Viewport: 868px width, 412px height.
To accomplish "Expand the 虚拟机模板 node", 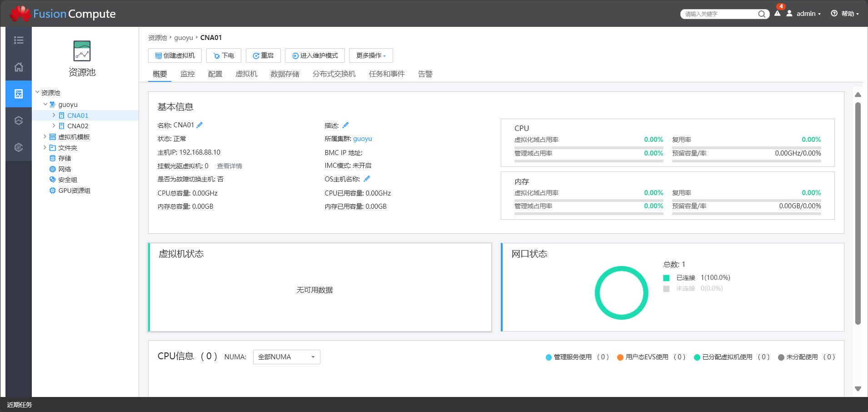I will tap(45, 136).
